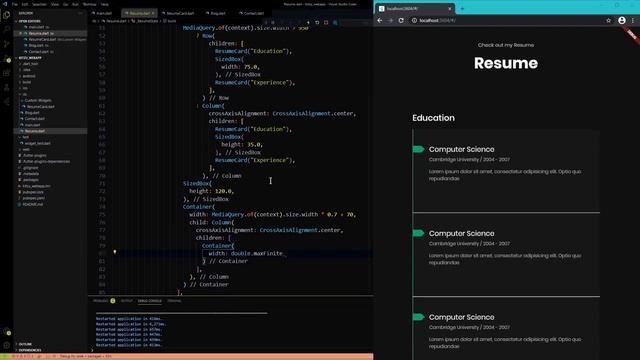Open the Extensions view in the activity bar

pos(7,73)
